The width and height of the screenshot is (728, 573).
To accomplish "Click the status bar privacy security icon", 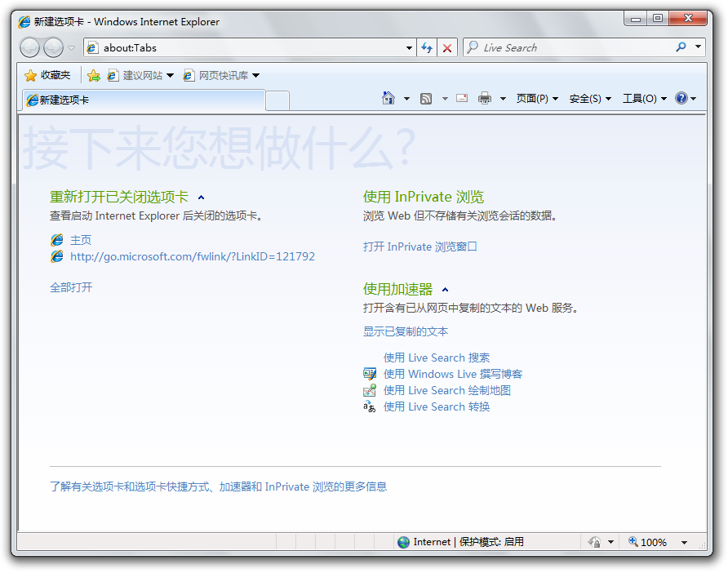I will [594, 542].
